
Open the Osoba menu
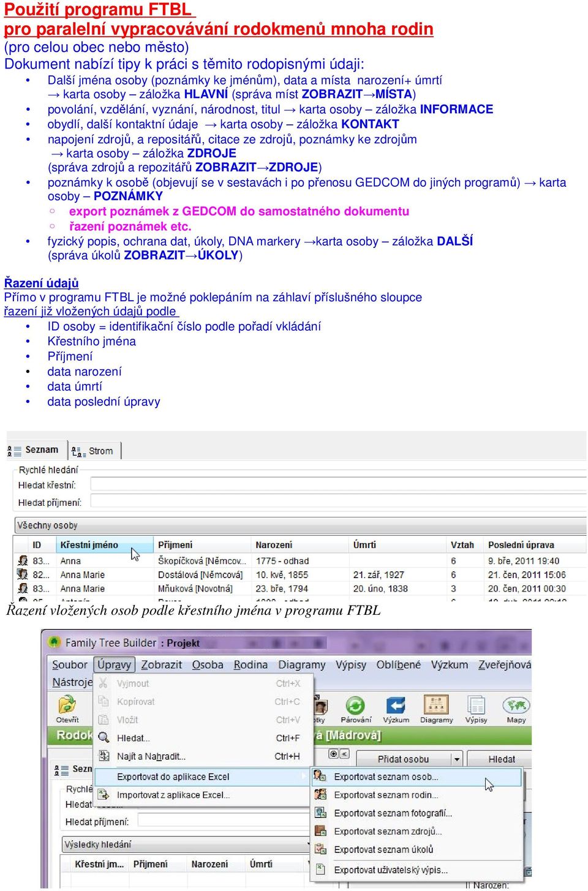tap(208, 664)
